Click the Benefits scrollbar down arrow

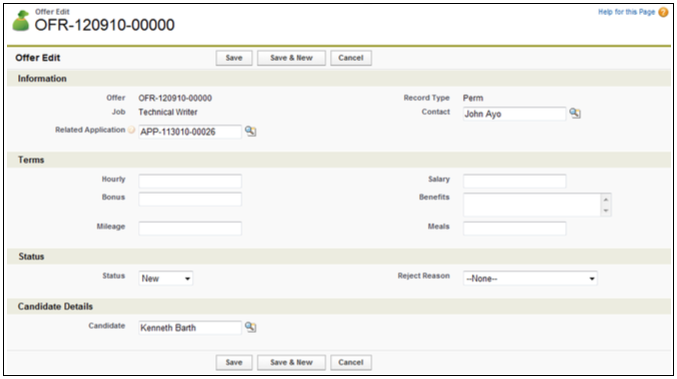pos(606,210)
